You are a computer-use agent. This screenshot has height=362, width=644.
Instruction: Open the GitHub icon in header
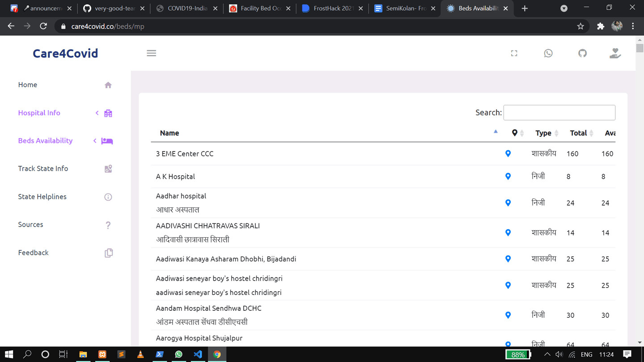click(582, 53)
